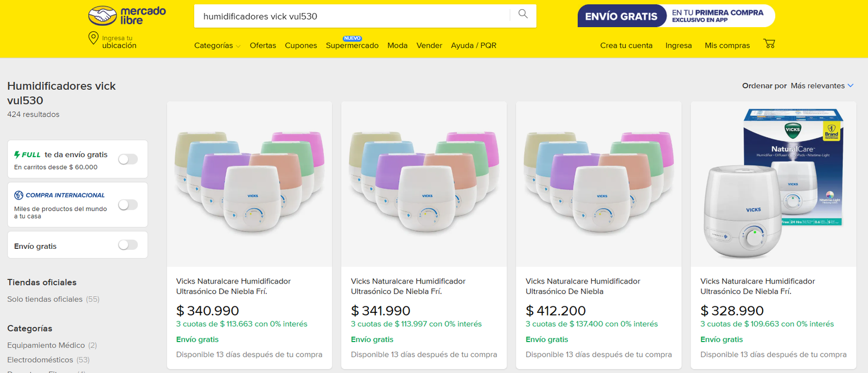Open the shopping cart icon
868x373 pixels.
pos(769,44)
